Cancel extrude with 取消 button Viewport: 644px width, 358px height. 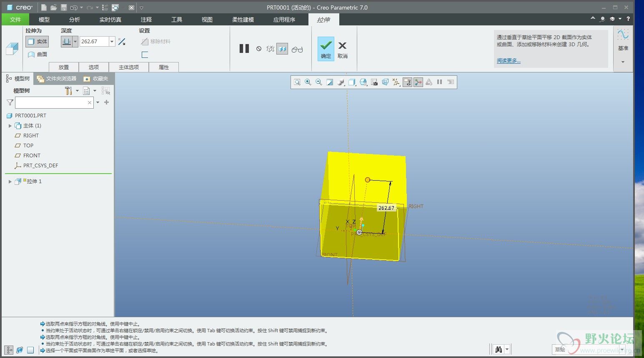(343, 49)
